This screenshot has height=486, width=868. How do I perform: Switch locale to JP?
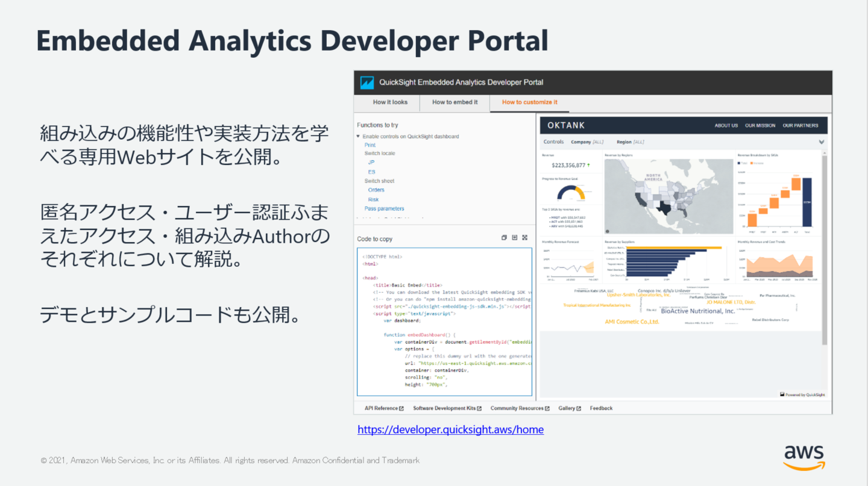pos(371,163)
